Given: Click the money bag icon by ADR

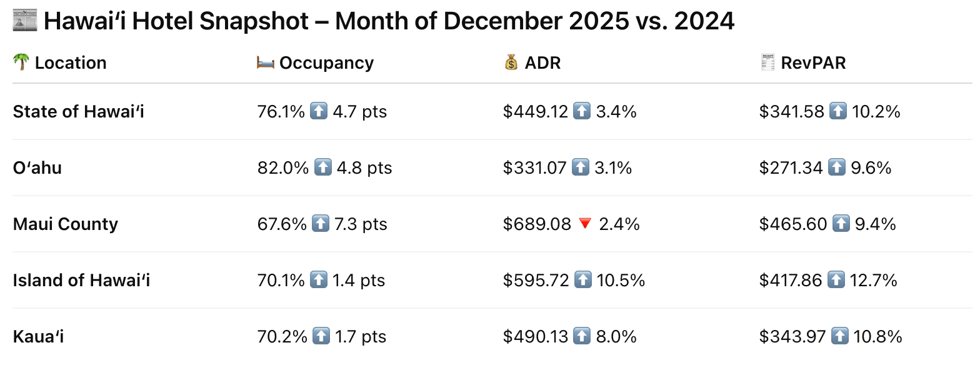Looking at the screenshot, I should tap(511, 62).
